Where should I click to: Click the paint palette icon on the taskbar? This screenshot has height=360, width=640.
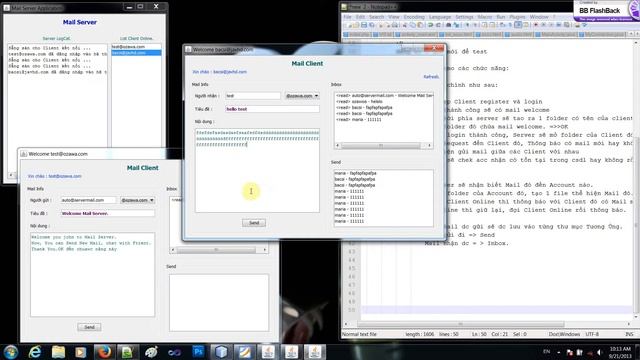click(151, 352)
